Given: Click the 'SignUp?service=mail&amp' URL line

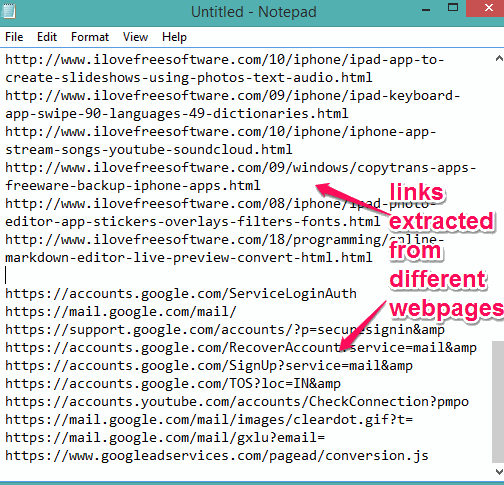Looking at the screenshot, I should 209,366.
